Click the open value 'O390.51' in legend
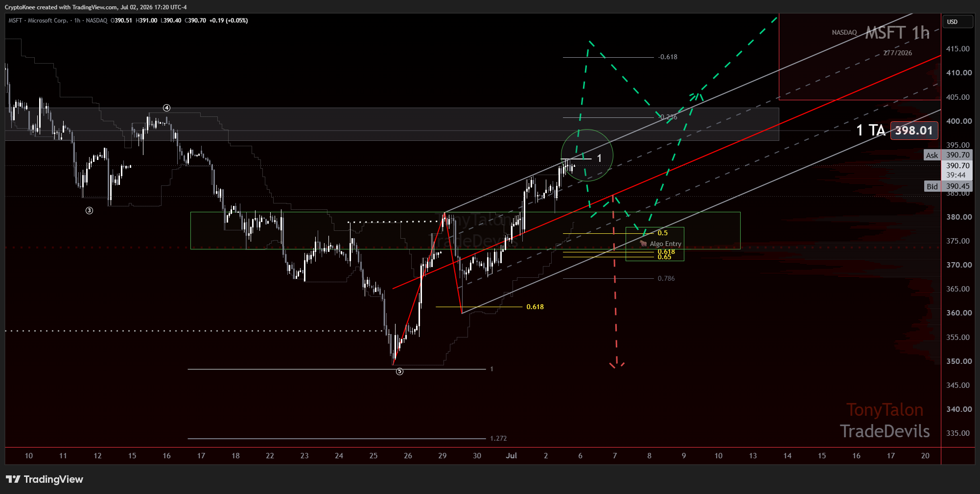The height and width of the screenshot is (494, 980). click(121, 21)
